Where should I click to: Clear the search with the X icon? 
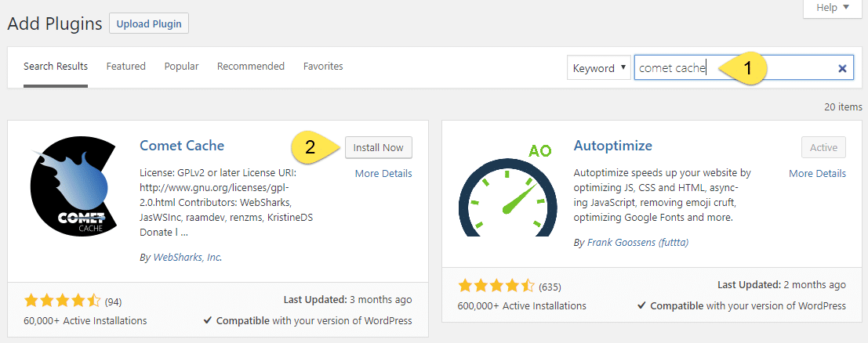coord(842,69)
